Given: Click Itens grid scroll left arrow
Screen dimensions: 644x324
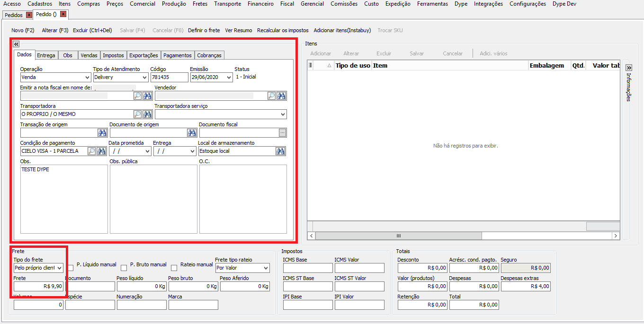Looking at the screenshot, I should click(x=311, y=236).
